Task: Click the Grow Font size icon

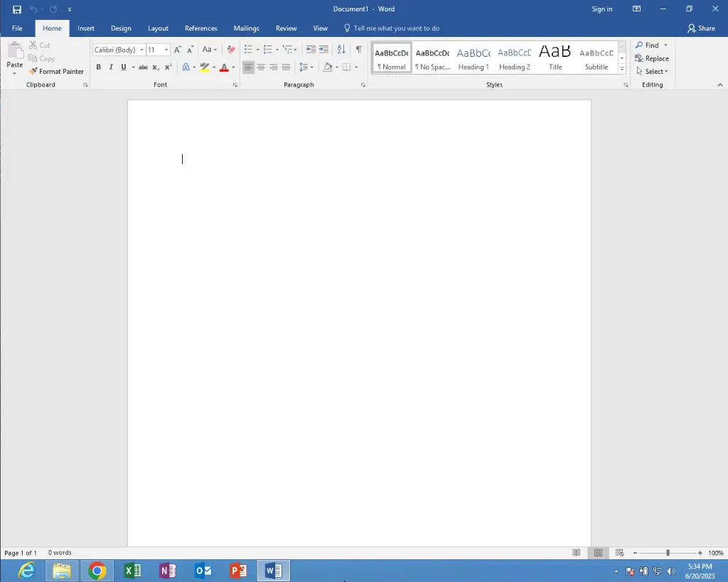Action: 178,50
